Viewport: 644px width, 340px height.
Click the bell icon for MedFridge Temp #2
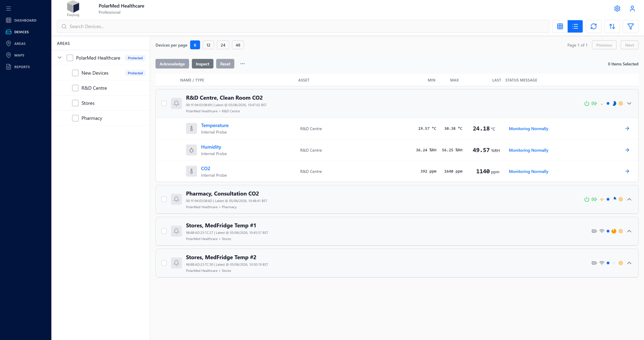[176, 263]
